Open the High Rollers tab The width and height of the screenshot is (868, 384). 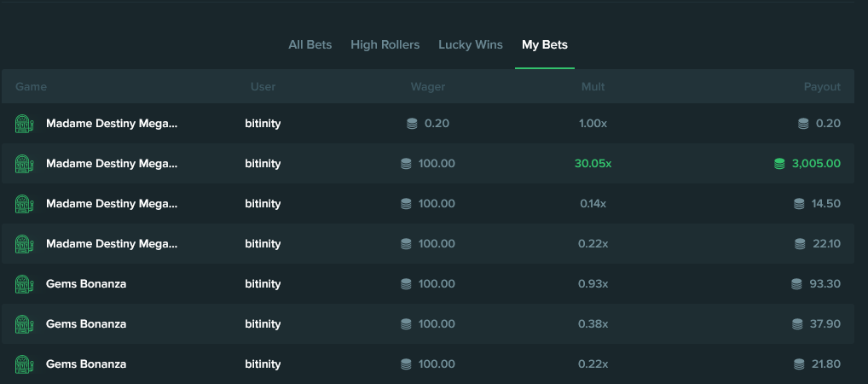(385, 45)
